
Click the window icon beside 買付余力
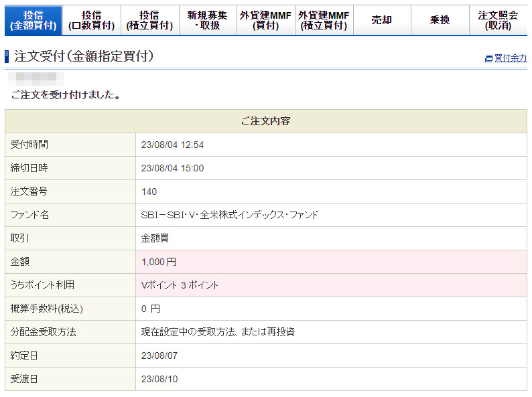click(488, 59)
